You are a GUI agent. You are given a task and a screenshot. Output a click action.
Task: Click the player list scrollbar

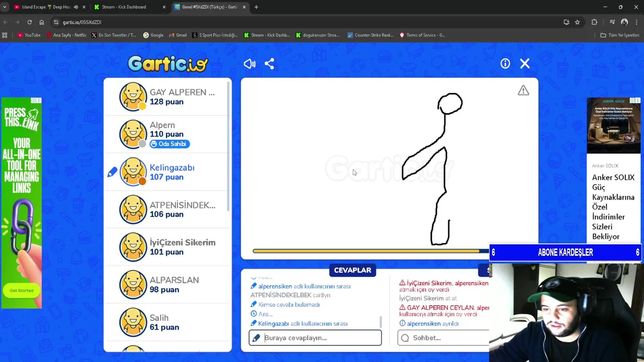pos(229,146)
